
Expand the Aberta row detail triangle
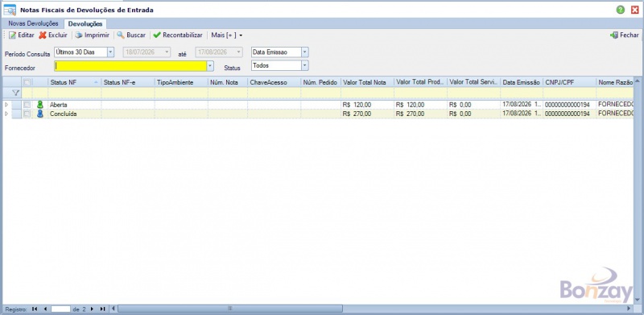pos(6,105)
